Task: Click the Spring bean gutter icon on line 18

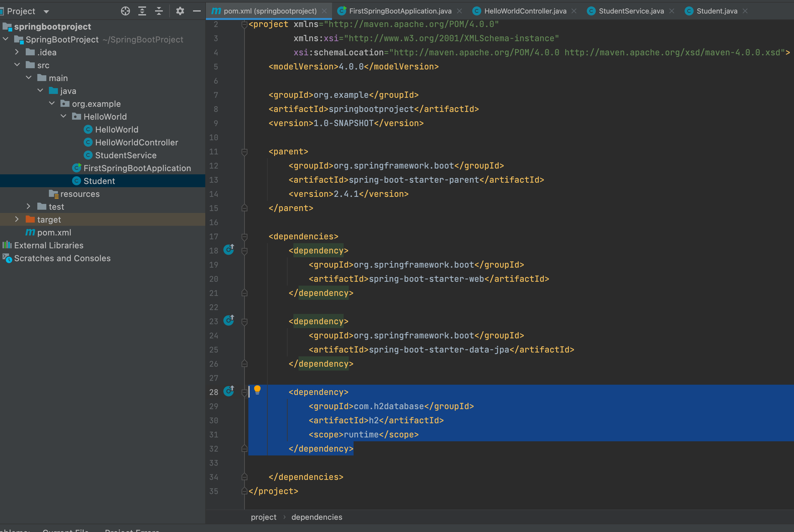Action: tap(229, 250)
